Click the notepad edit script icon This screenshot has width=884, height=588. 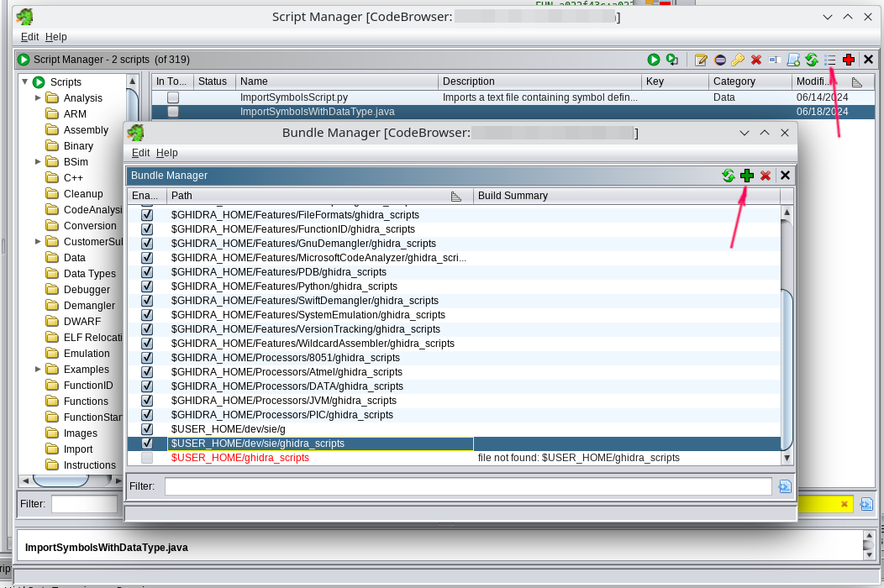click(x=701, y=60)
